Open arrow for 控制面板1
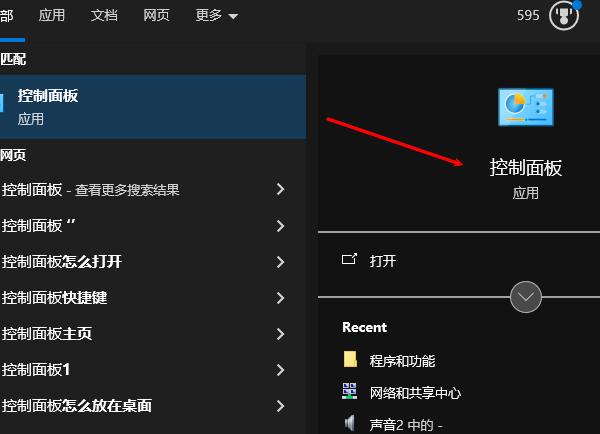The width and height of the screenshot is (600, 434). [280, 370]
